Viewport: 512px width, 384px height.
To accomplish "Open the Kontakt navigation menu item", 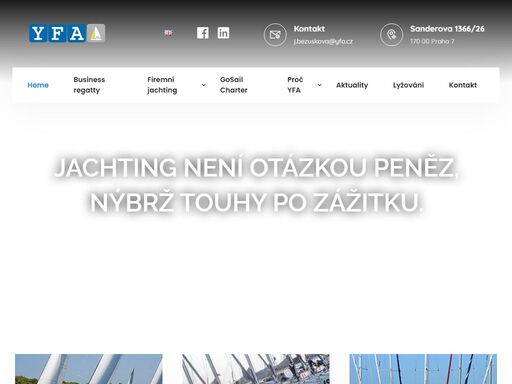I will pyautogui.click(x=463, y=85).
